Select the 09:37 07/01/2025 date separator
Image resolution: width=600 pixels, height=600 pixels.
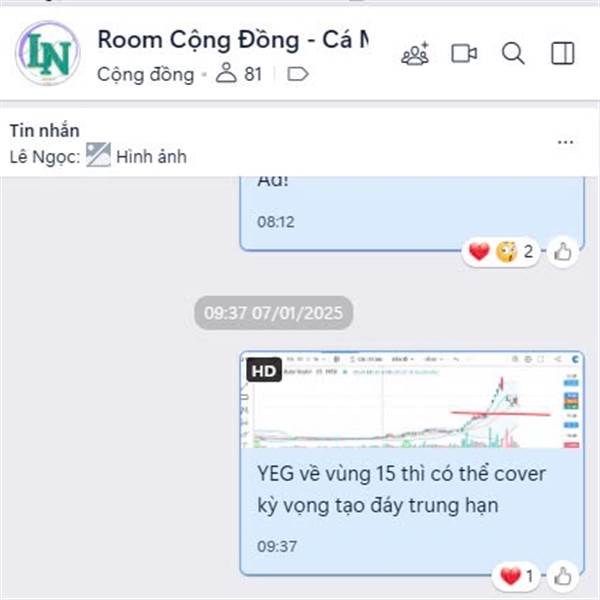[273, 313]
